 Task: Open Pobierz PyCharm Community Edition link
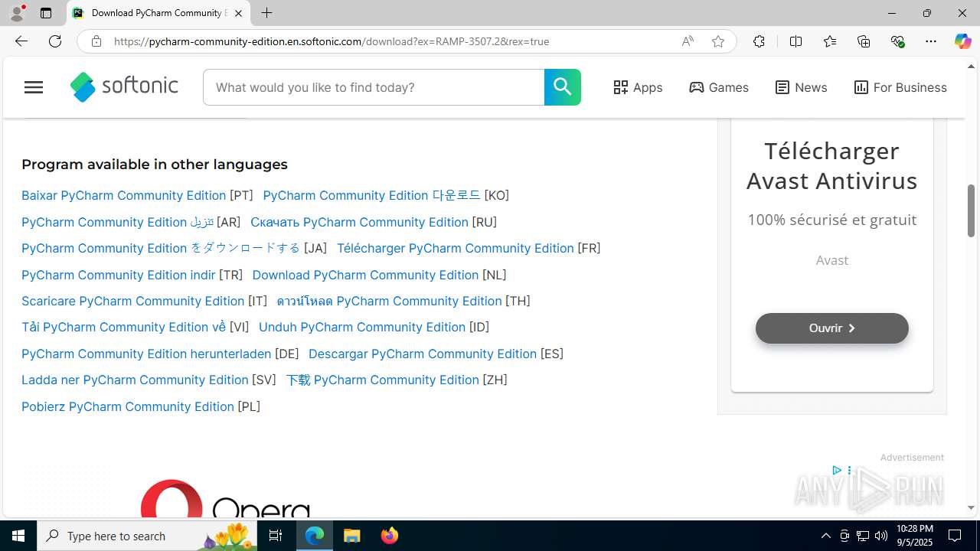pos(128,406)
